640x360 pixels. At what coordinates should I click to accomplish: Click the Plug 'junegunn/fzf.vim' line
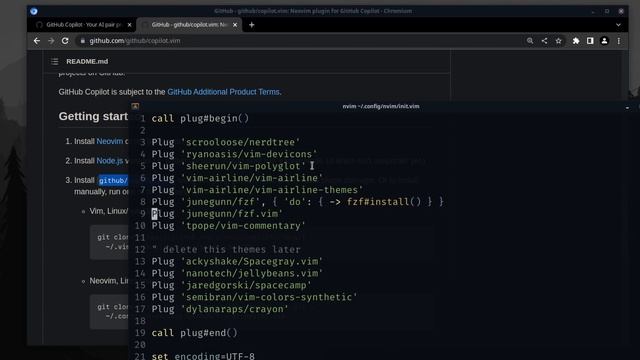[217, 213]
